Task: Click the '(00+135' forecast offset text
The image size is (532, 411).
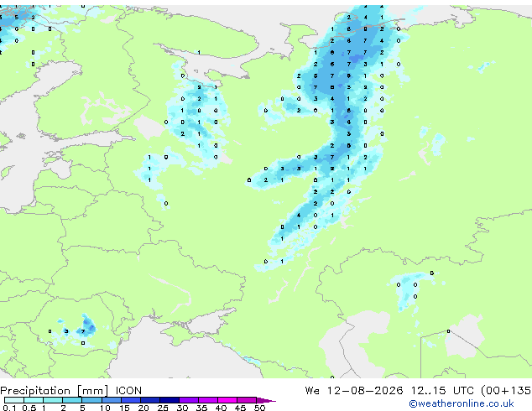Action: 506,391
